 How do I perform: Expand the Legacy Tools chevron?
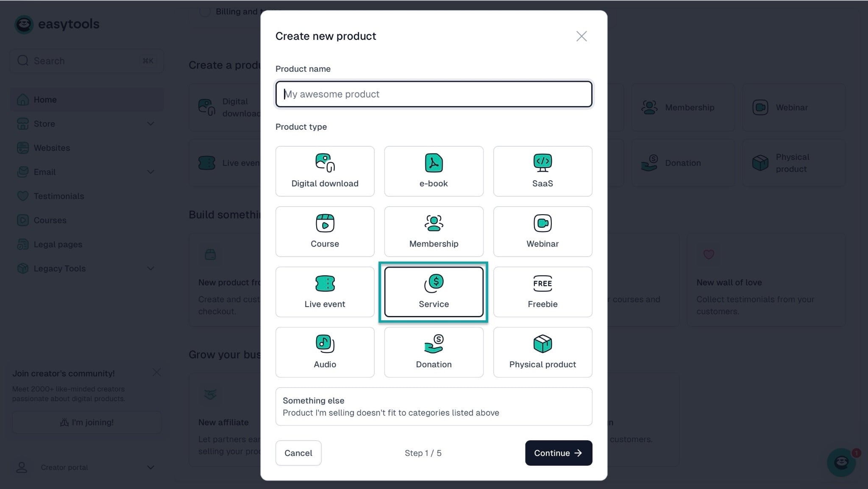(150, 268)
